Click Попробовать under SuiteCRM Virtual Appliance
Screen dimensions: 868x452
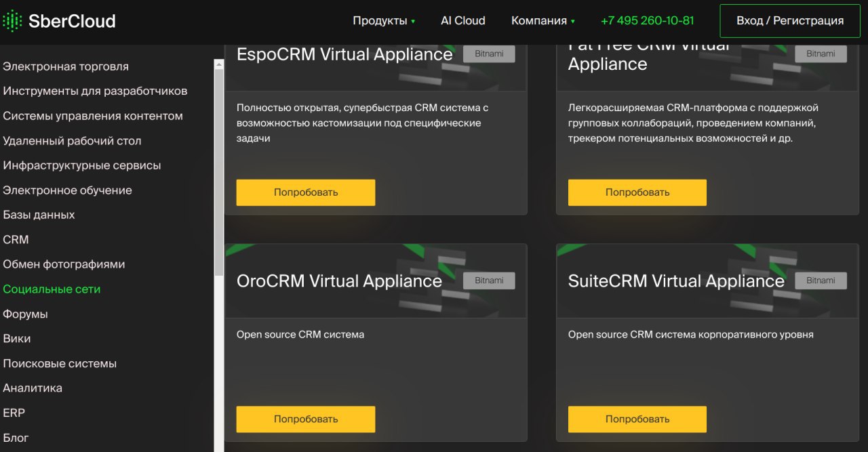click(637, 419)
